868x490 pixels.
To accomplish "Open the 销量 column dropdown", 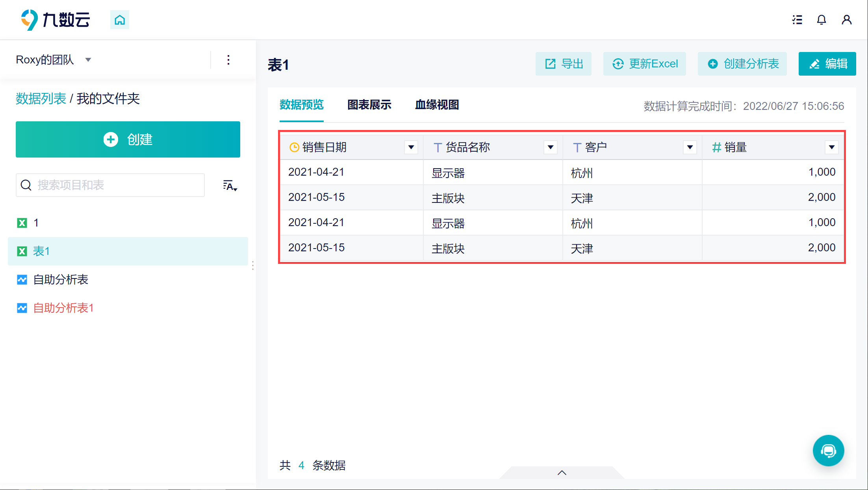I will [832, 147].
